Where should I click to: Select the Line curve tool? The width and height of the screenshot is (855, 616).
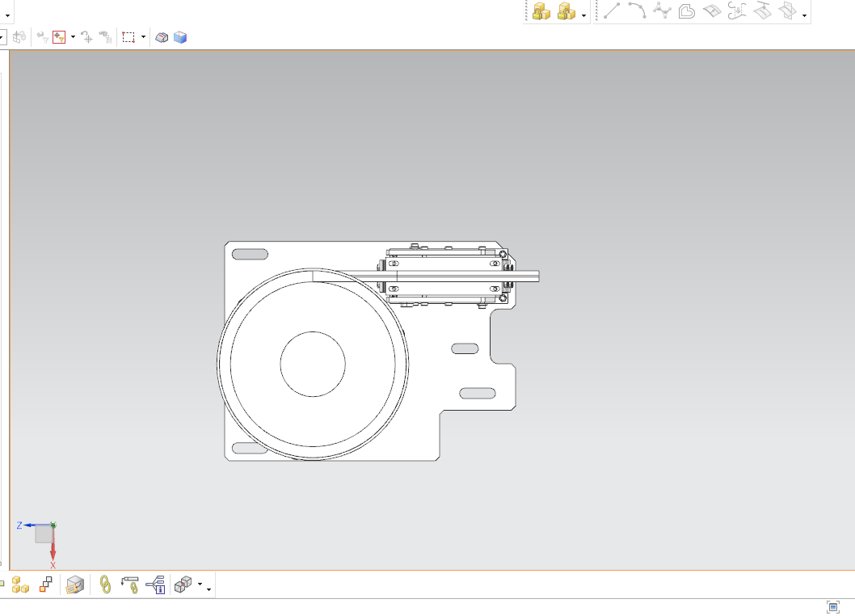point(612,11)
